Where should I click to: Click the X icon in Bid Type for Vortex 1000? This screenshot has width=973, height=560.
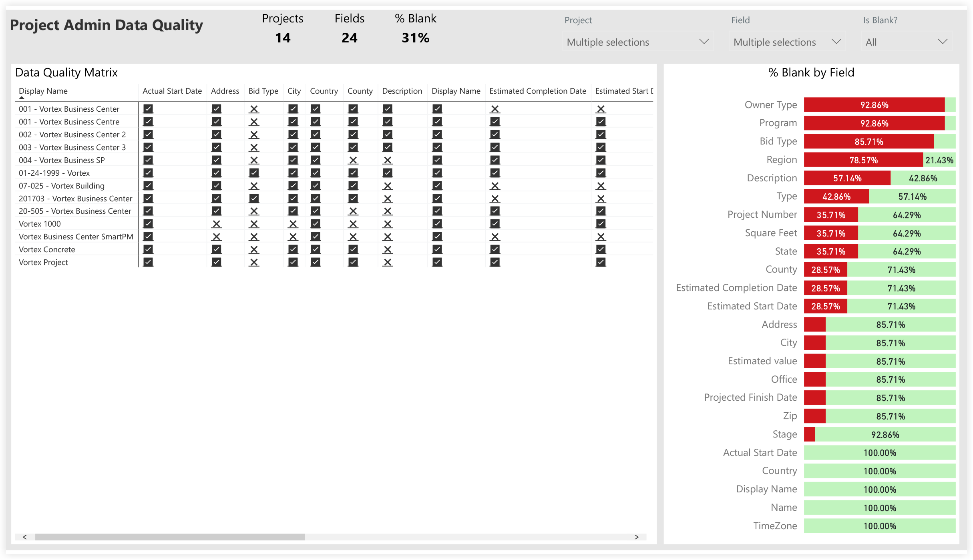pyautogui.click(x=254, y=224)
